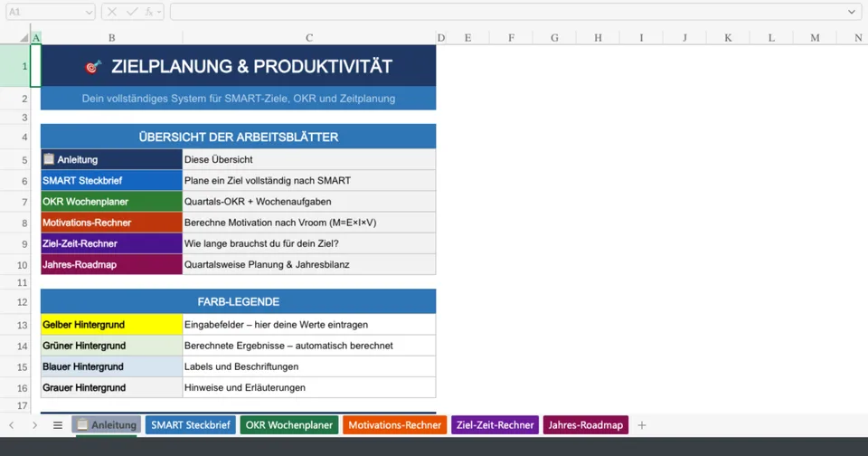Go to the Motivations-Rechner sheet tab

tap(394, 425)
